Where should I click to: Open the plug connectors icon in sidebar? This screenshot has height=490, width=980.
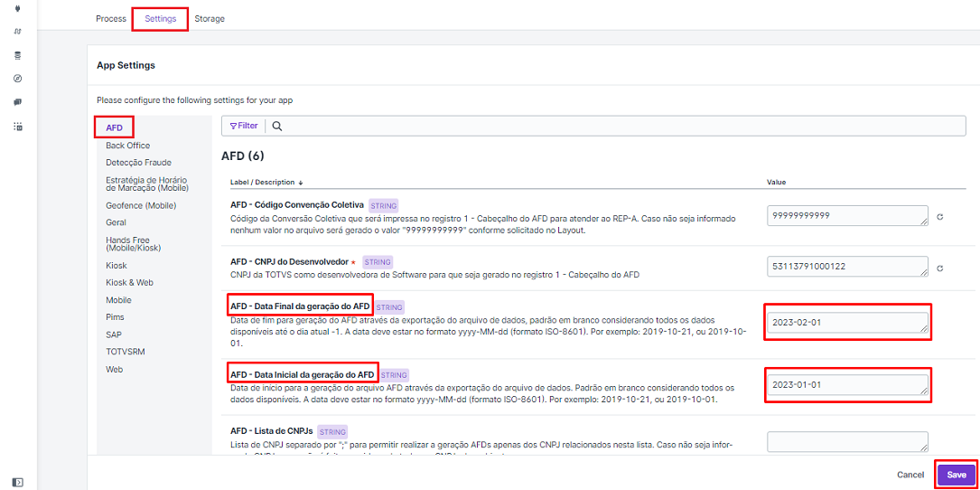(17, 10)
